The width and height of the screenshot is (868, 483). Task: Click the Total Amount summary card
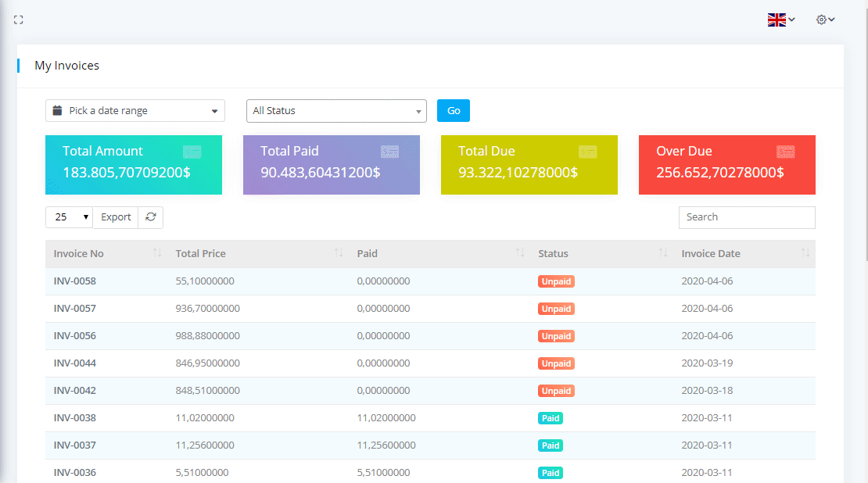pos(134,165)
